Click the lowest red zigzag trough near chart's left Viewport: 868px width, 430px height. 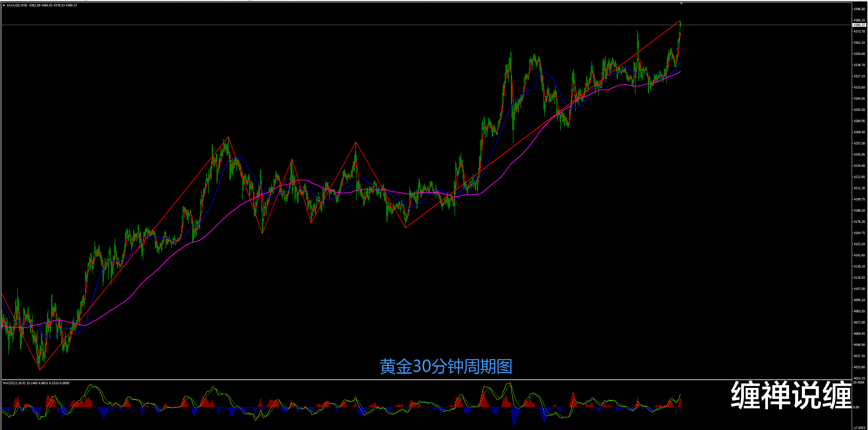click(40, 370)
